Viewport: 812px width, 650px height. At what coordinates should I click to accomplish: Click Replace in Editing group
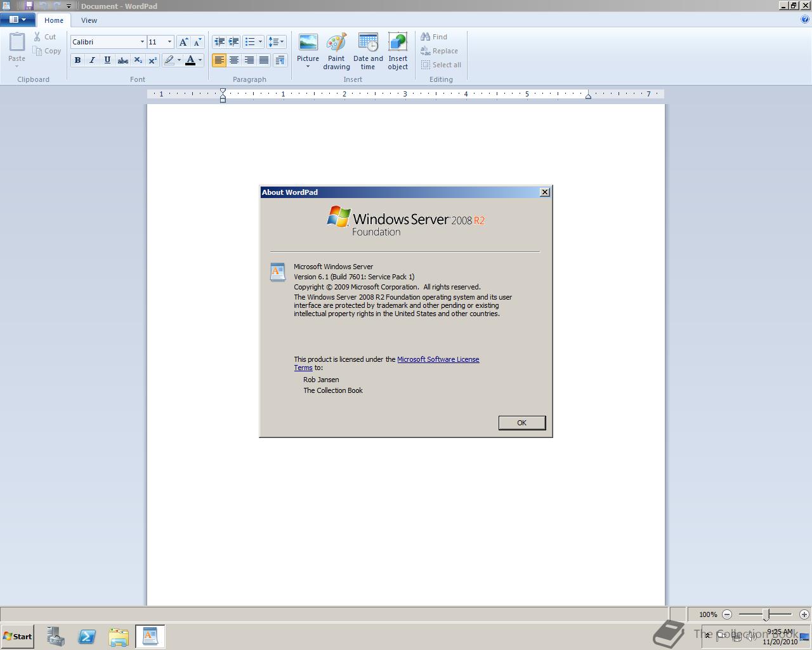440,51
